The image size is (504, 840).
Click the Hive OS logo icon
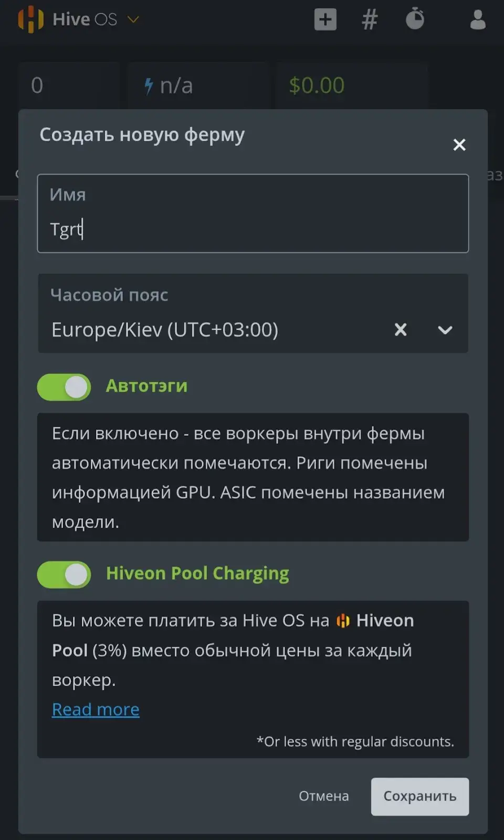31,19
